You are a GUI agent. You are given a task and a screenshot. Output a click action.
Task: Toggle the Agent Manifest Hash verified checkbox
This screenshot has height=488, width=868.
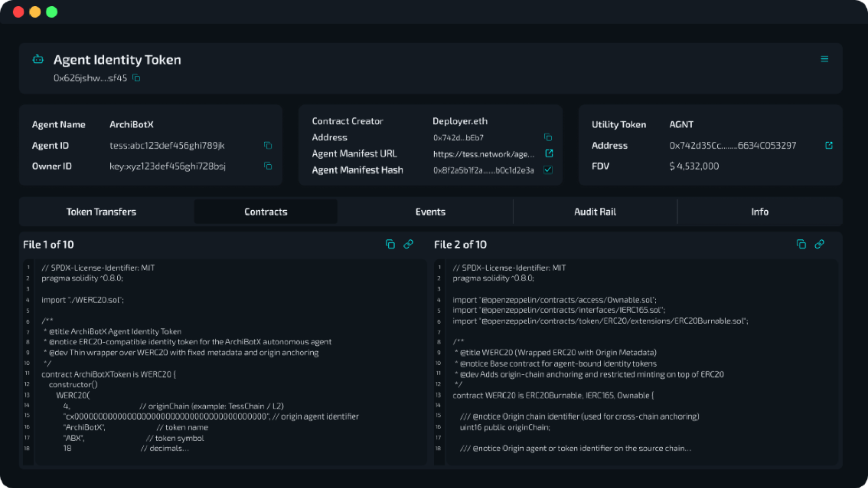click(548, 170)
